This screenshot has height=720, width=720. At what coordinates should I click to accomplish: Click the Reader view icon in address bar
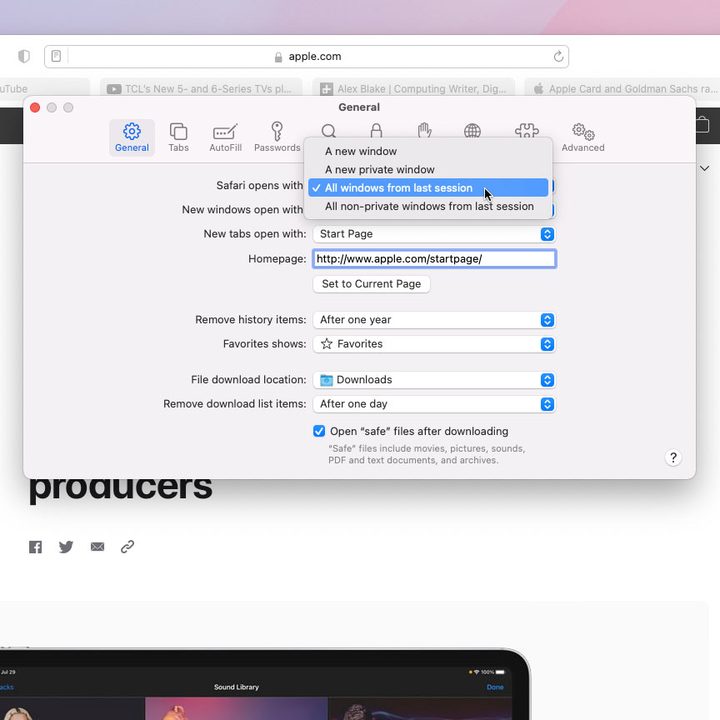tap(56, 56)
